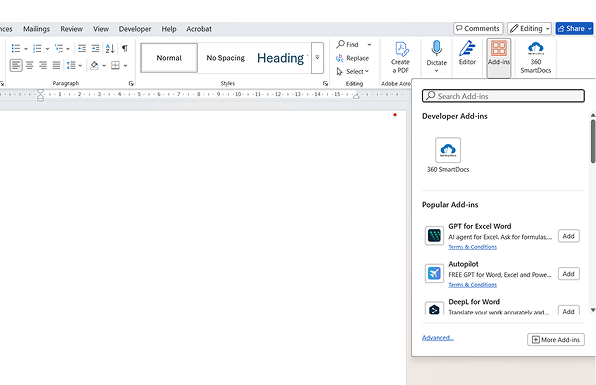Open the Find dropdown arrow
The height and width of the screenshot is (385, 596).
tap(369, 45)
